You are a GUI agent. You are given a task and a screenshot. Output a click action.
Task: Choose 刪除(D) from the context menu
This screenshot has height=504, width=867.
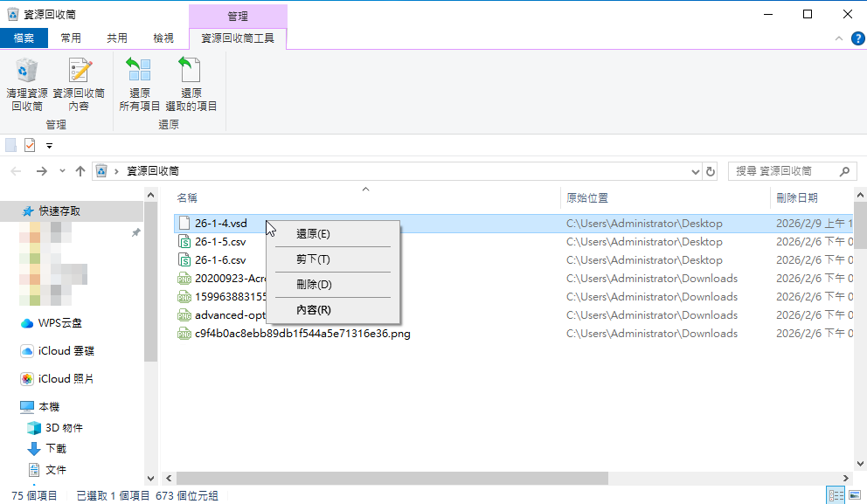[313, 285]
